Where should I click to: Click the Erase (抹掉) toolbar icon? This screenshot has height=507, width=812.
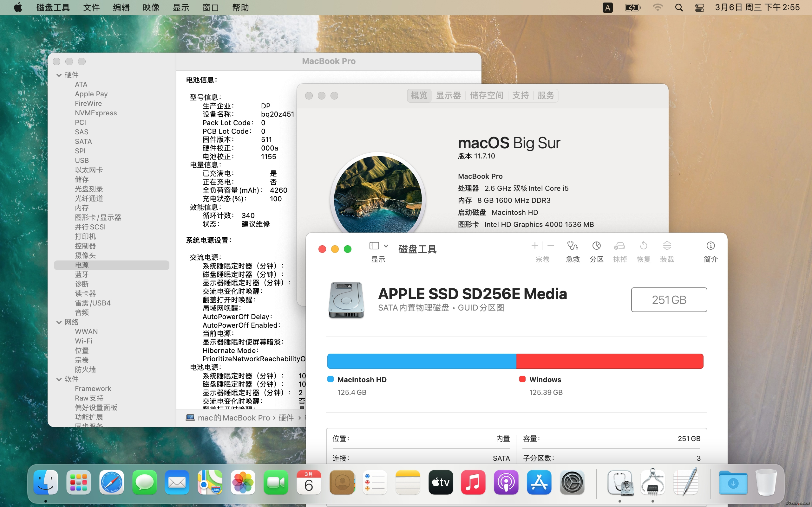(619, 246)
